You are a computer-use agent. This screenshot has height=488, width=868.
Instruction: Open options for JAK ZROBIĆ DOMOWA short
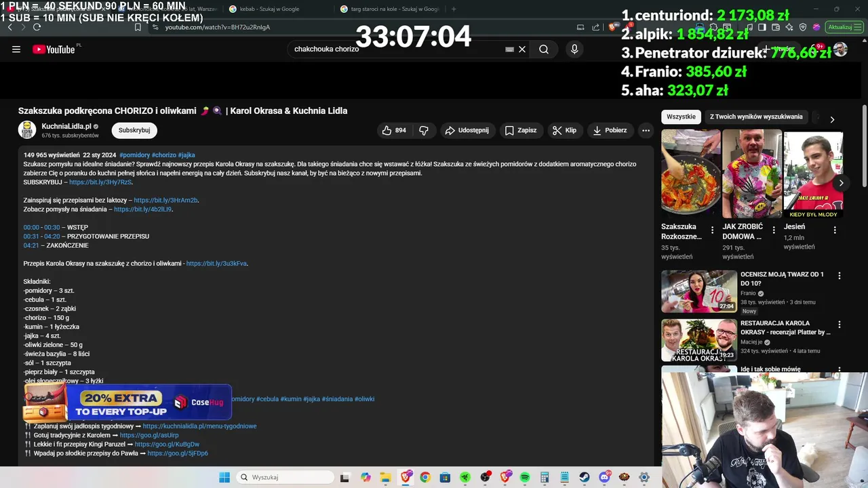774,230
